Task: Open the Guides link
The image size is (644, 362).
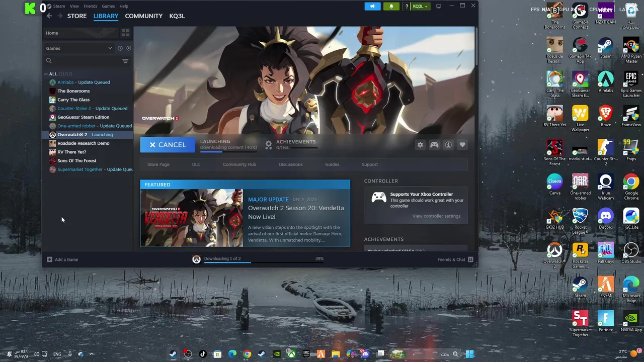Action: coord(332,164)
